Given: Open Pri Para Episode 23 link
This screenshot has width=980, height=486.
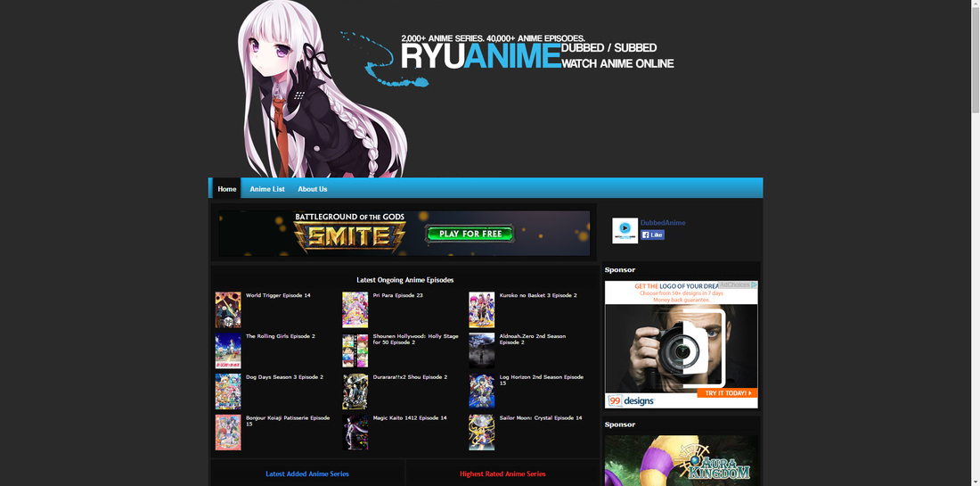Looking at the screenshot, I should click(398, 295).
